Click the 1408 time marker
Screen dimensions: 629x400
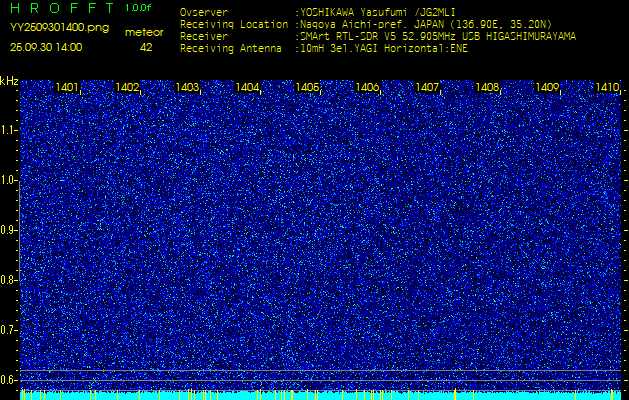pyautogui.click(x=487, y=87)
